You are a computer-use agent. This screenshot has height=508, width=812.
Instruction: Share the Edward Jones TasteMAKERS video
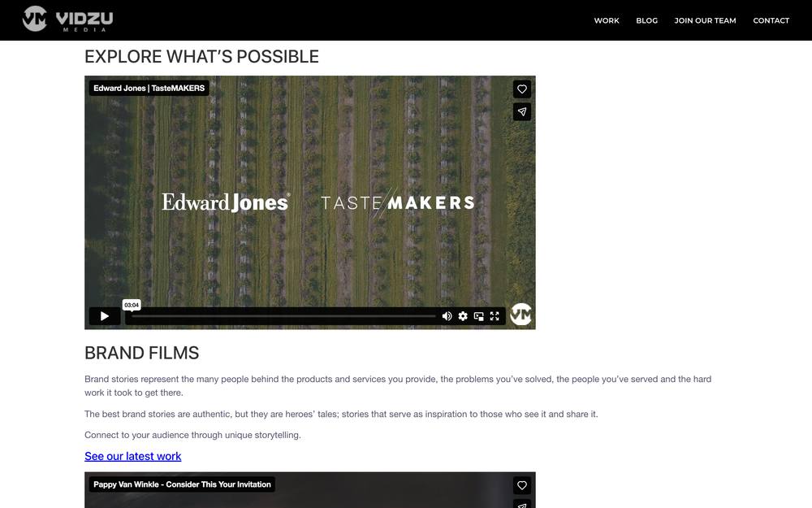pyautogui.click(x=522, y=111)
